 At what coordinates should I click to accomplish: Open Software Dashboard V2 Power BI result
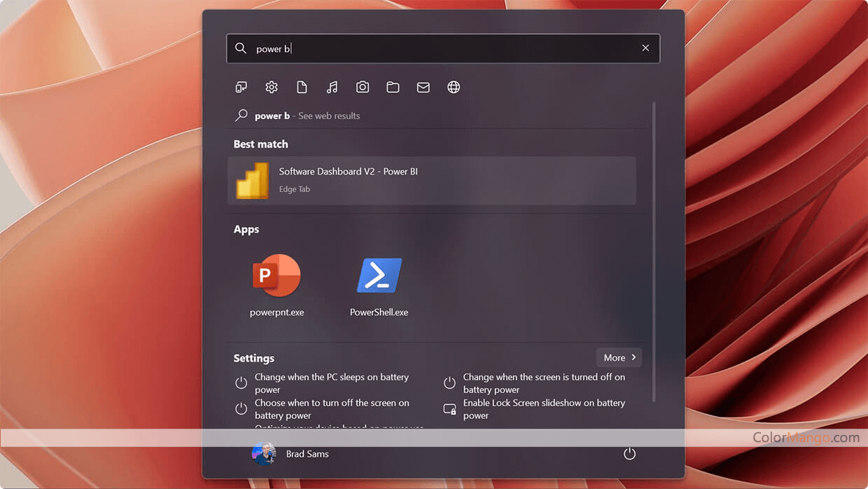[x=431, y=181]
